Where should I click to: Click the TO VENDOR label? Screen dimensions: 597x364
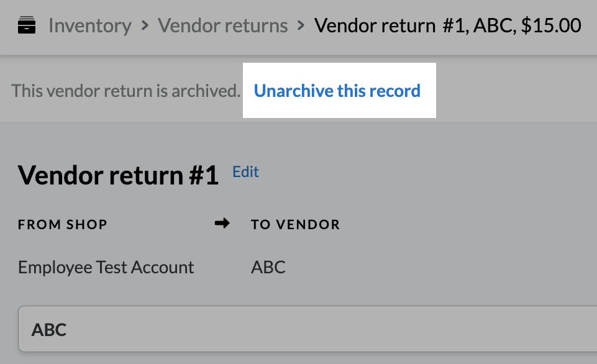pos(295,225)
